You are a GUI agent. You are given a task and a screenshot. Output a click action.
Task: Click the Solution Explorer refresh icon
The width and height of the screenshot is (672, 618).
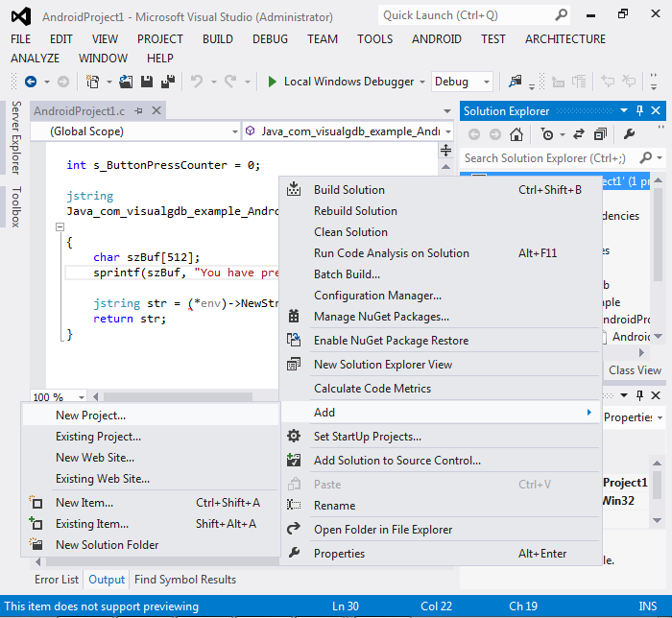coord(578,134)
